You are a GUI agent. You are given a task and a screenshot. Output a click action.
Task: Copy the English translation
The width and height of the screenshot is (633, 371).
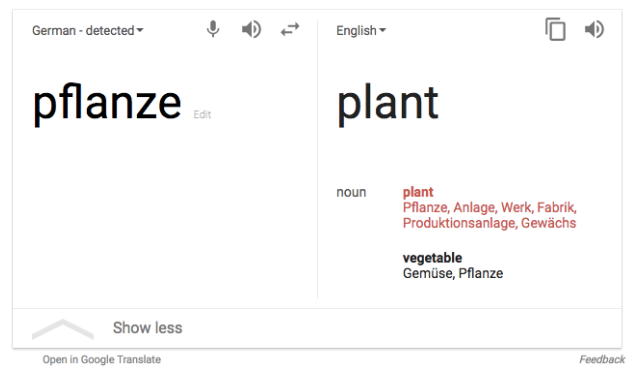[x=555, y=29]
